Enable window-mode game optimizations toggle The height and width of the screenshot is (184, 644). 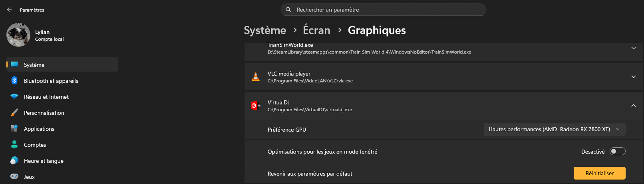(617, 152)
